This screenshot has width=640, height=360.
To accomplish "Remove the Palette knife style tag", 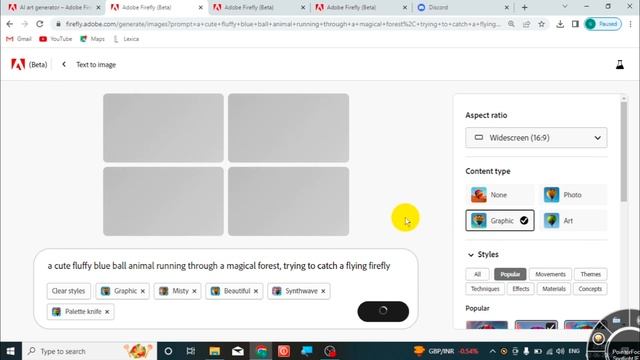I will (107, 311).
